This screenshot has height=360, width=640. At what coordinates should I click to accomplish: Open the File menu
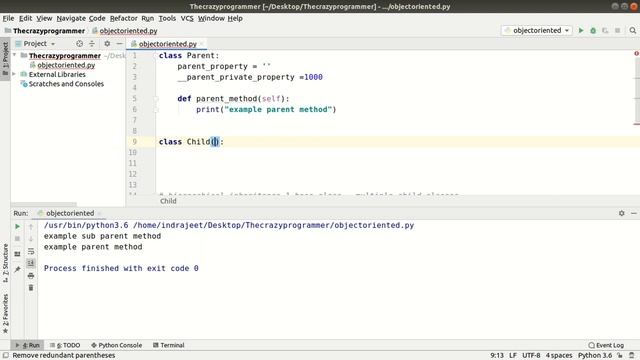8,18
